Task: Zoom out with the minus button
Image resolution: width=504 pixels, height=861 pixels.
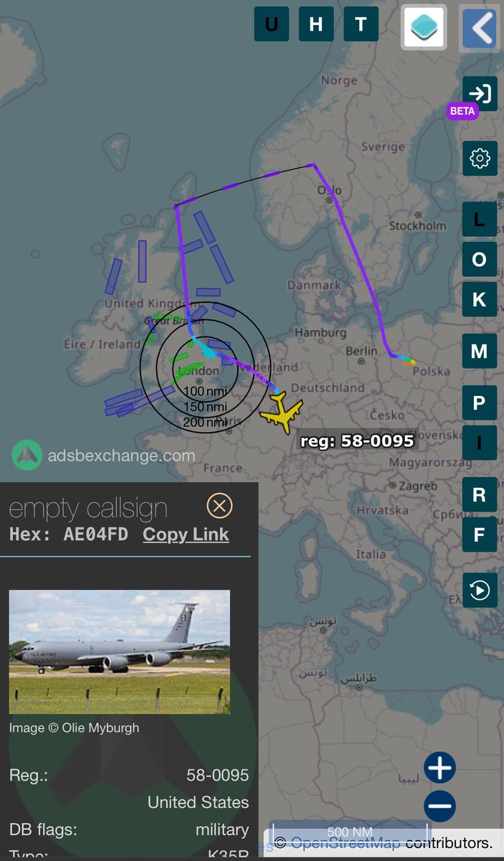Action: point(439,806)
